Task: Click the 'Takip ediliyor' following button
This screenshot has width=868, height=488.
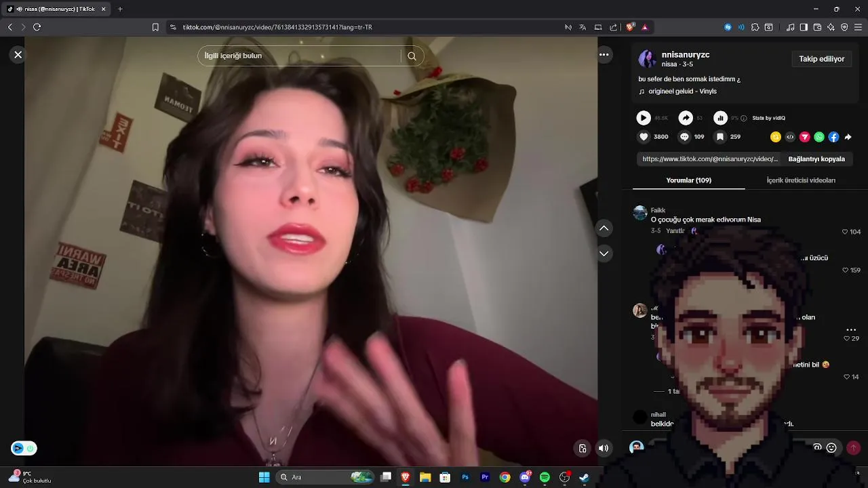Action: [x=821, y=59]
